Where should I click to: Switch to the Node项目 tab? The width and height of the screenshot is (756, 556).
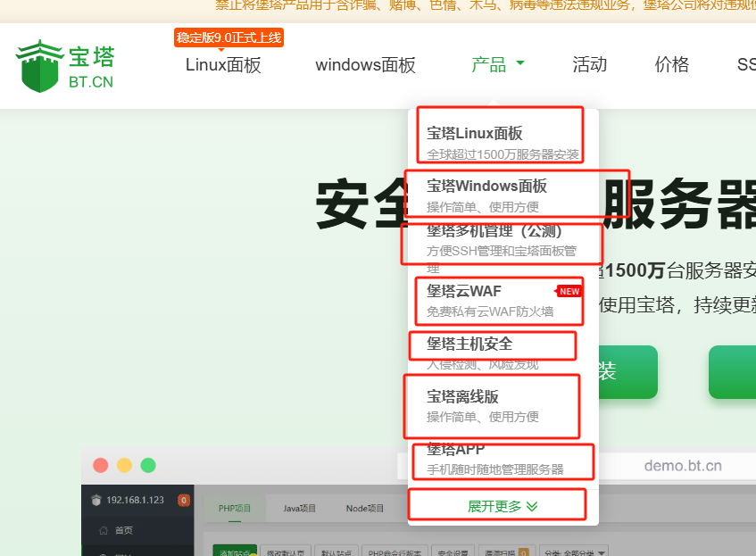click(x=364, y=509)
